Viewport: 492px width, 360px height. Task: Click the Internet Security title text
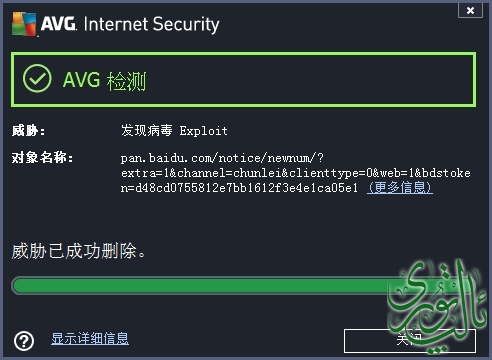pyautogui.click(x=151, y=25)
